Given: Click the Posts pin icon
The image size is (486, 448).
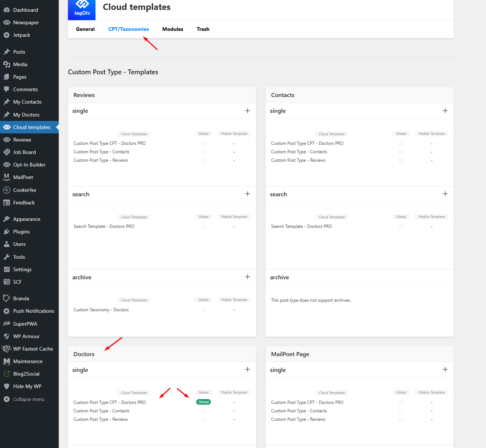Looking at the screenshot, I should [7, 52].
